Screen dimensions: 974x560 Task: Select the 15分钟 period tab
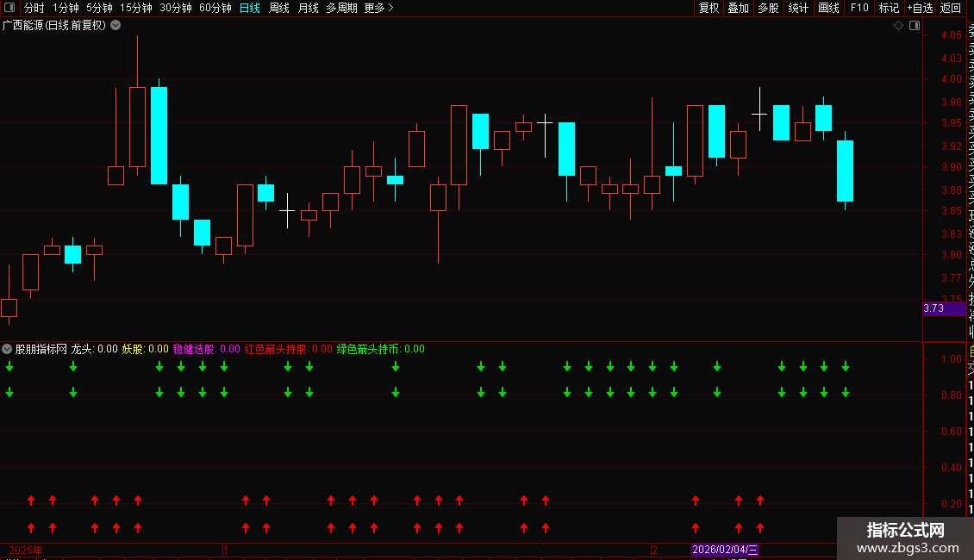tap(136, 8)
